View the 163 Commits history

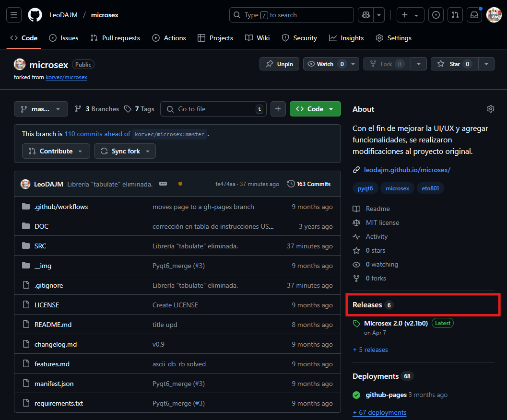[x=309, y=184]
